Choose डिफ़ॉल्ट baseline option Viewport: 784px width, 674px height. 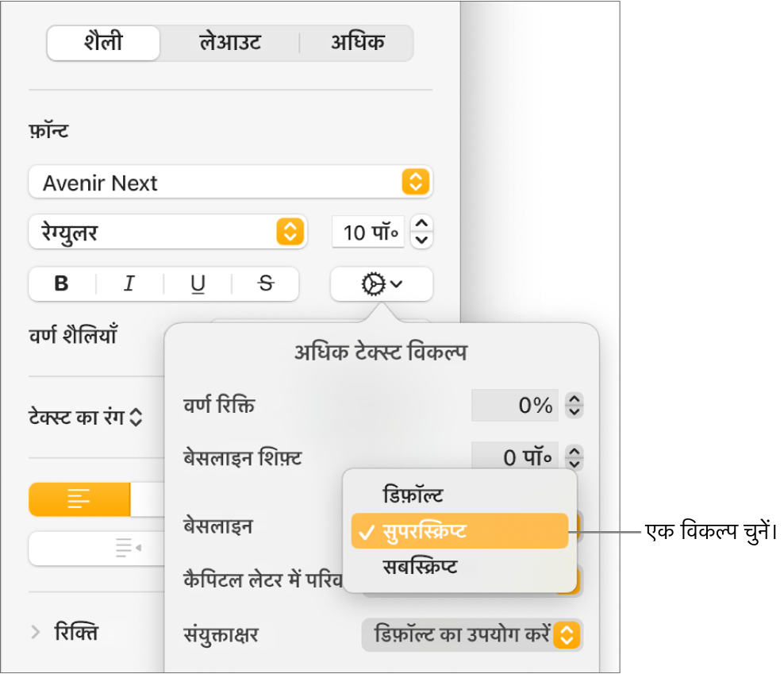pos(460,495)
